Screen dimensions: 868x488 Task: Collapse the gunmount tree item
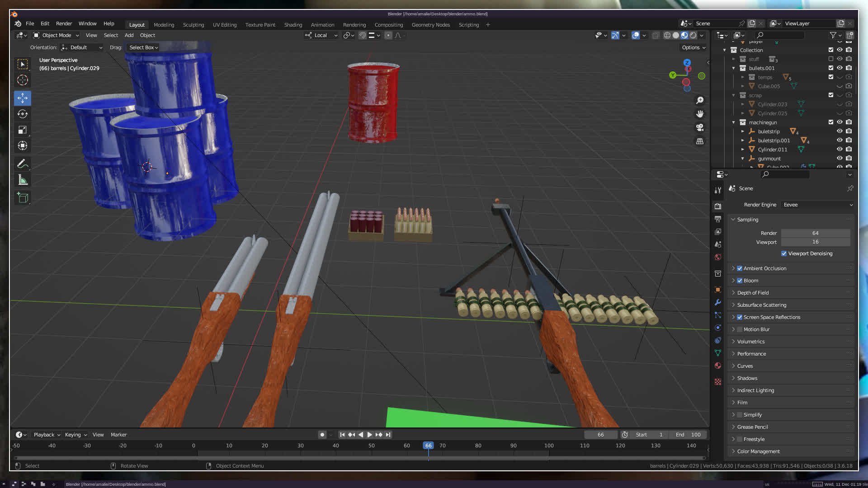point(742,159)
